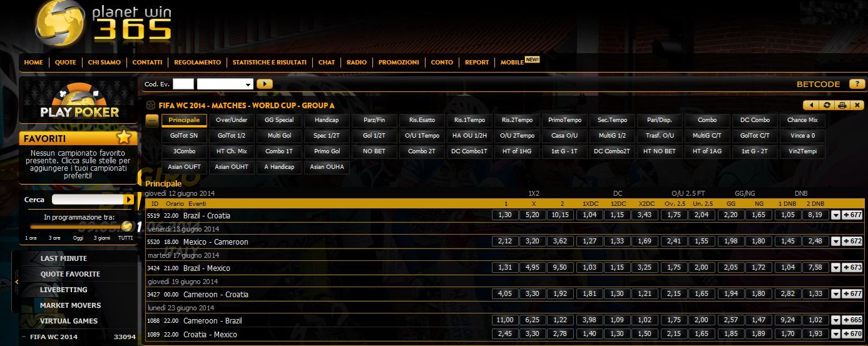Set schedule slider to 3 ore
The height and width of the screenshot is (346, 868).
coord(55,238)
